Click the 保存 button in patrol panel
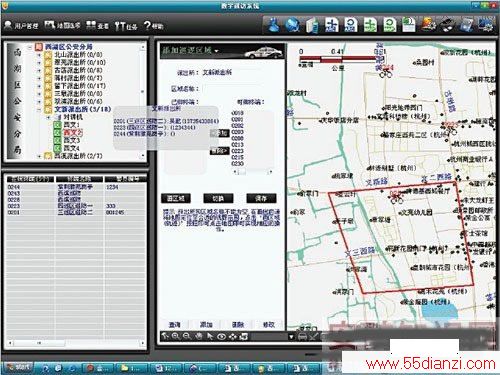This screenshot has width=500, height=375. [x=261, y=198]
